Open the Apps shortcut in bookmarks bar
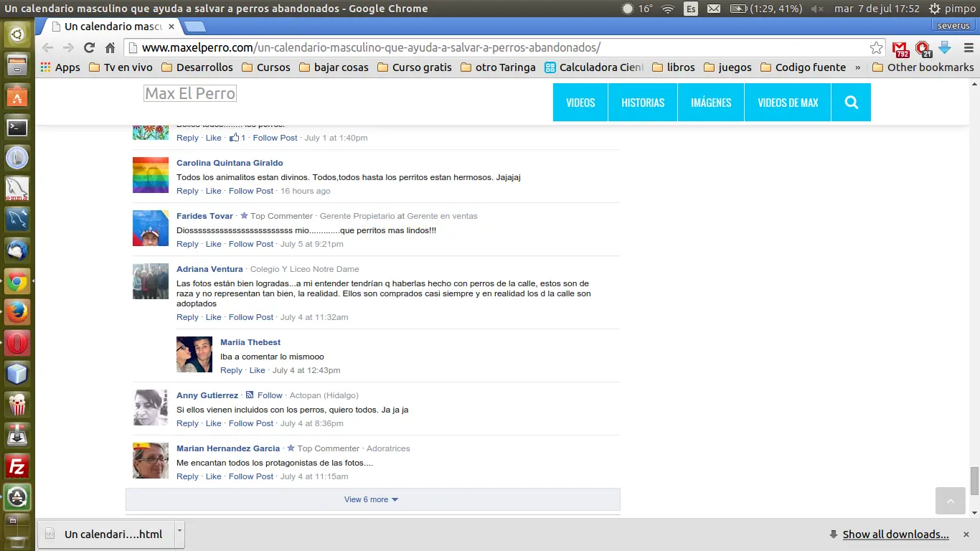980x551 pixels. [60, 67]
